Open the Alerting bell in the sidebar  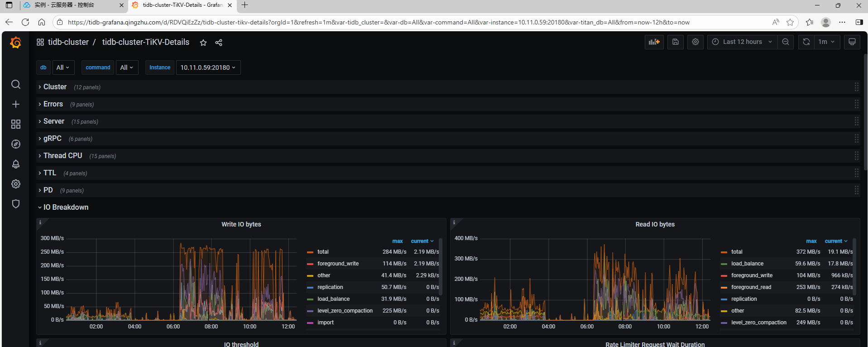point(16,164)
